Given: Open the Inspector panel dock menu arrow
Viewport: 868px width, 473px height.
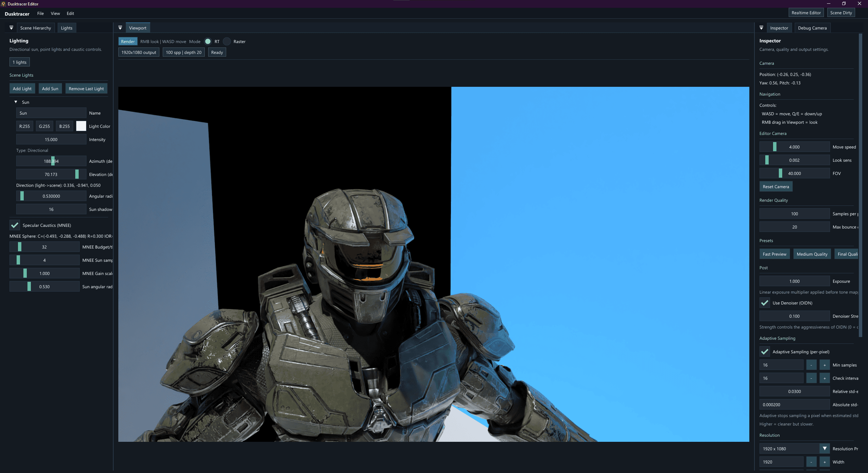Looking at the screenshot, I should (761, 28).
